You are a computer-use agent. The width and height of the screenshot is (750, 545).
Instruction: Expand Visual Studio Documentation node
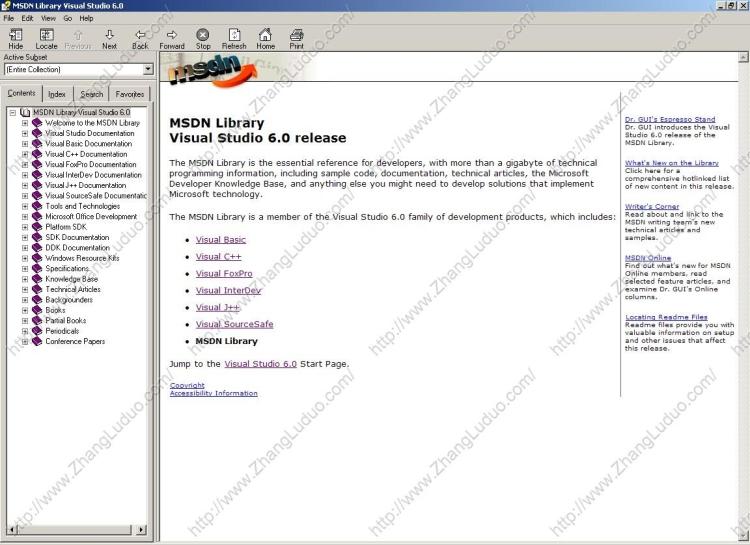(25, 133)
